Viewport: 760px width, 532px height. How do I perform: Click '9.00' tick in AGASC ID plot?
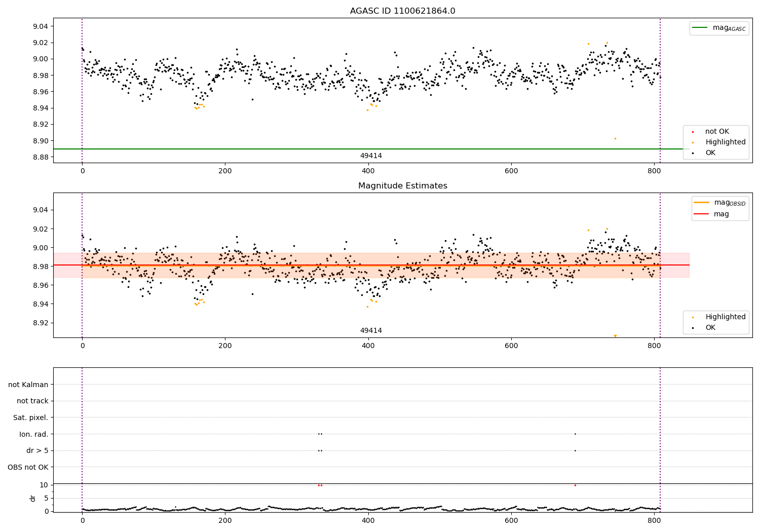41,59
